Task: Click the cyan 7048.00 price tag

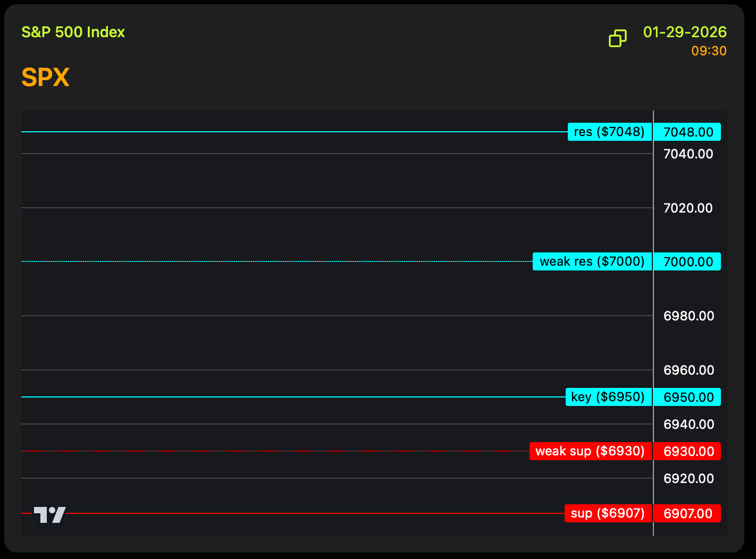Action: [x=687, y=132]
